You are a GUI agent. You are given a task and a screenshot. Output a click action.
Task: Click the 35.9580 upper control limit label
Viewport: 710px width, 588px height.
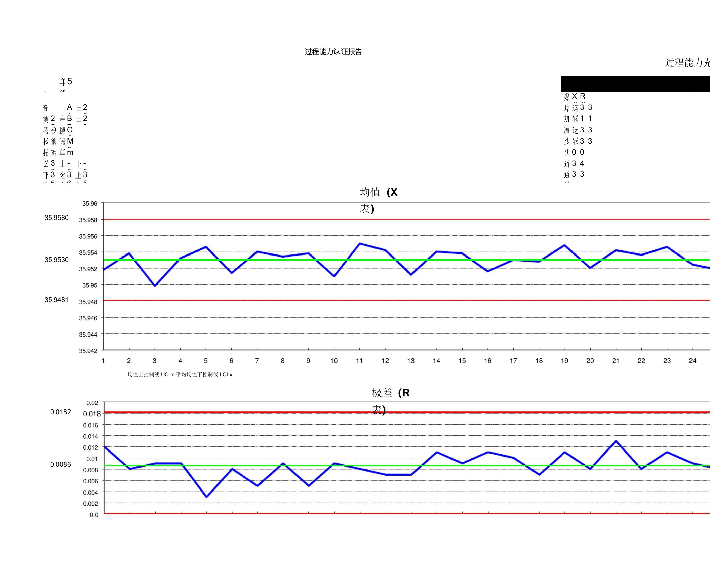56,218
